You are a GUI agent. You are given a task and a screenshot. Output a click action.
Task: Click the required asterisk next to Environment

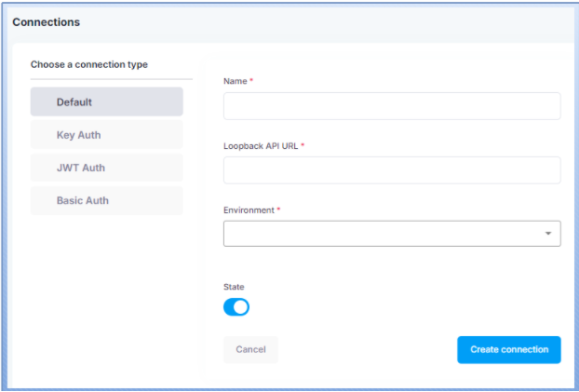[x=278, y=210]
